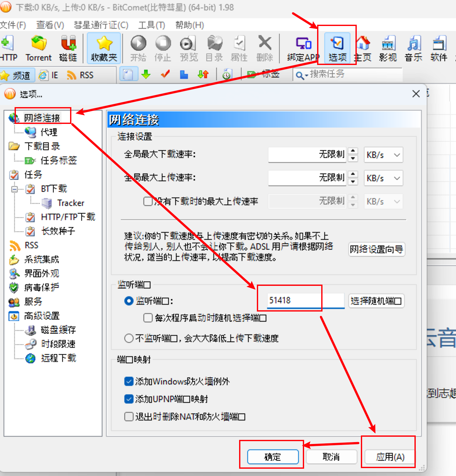Tick 没有下载时的最大上传速率 checkbox
This screenshot has width=456, height=476.
[x=148, y=201]
